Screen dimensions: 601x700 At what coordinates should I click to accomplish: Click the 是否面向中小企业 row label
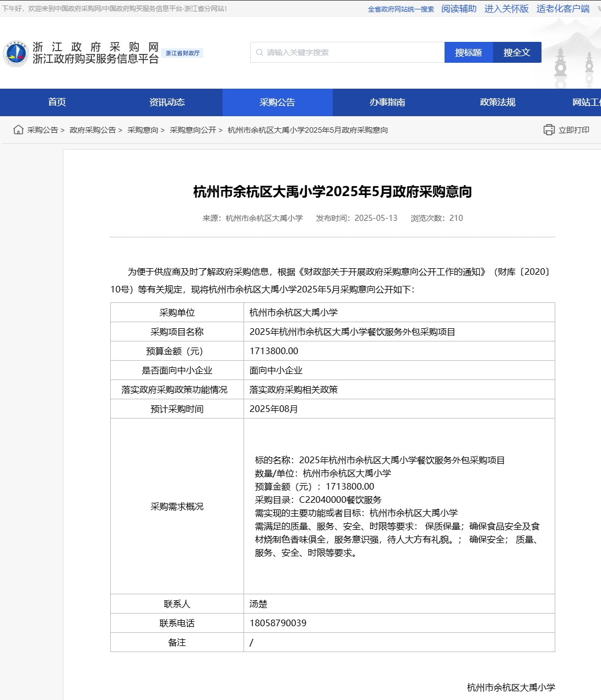(177, 370)
